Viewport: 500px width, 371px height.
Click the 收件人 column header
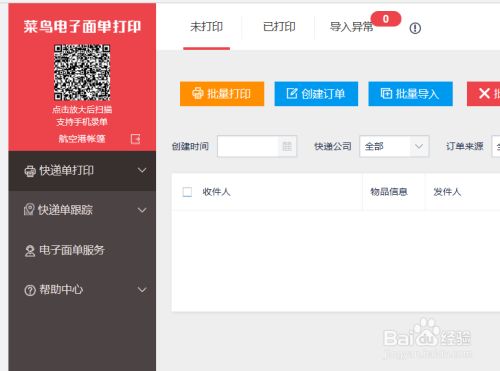click(x=216, y=192)
